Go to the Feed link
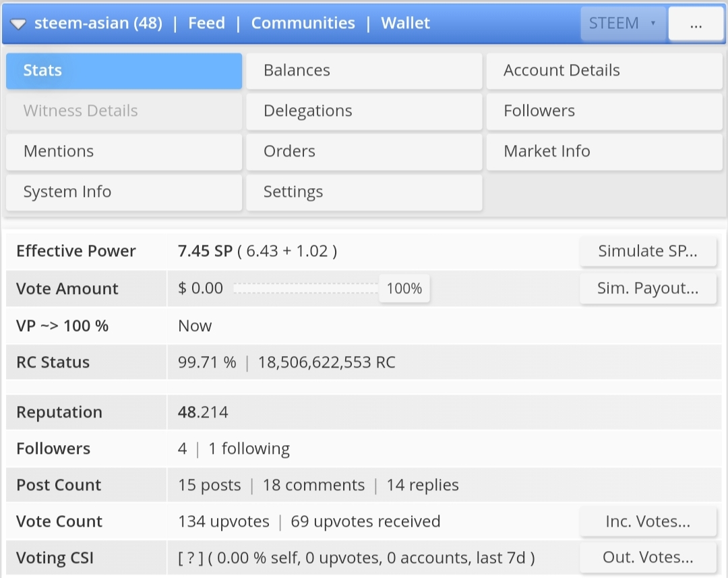728x578 pixels. (206, 23)
